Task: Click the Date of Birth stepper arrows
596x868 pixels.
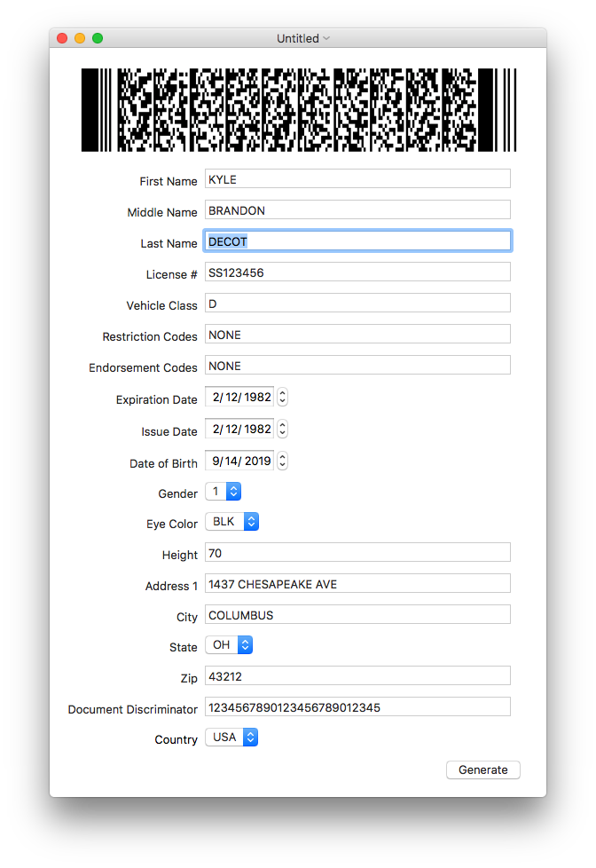Action: point(282,461)
